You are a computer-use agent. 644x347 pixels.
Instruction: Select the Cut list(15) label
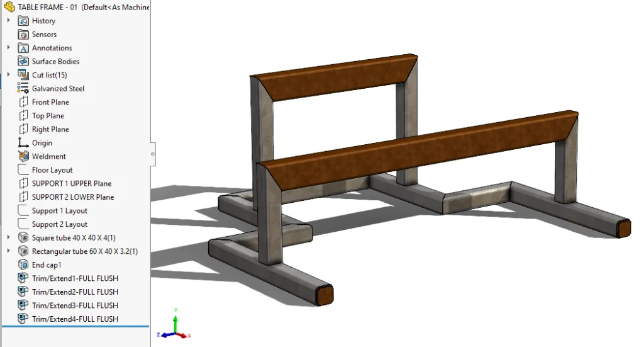pos(50,75)
